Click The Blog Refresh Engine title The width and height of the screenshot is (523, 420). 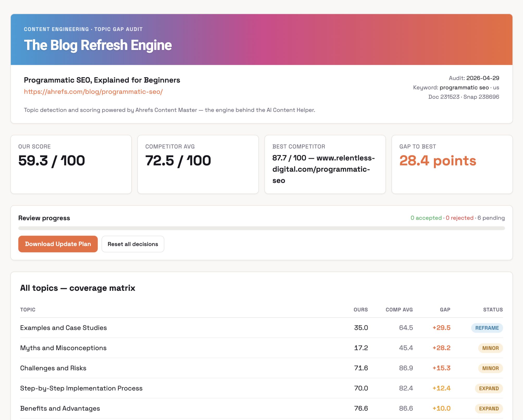pyautogui.click(x=98, y=45)
